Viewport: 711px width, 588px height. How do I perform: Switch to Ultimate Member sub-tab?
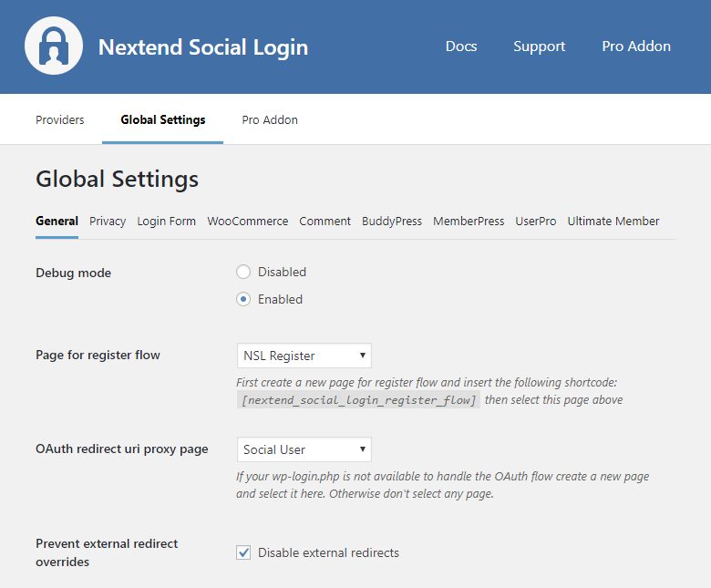click(x=613, y=222)
